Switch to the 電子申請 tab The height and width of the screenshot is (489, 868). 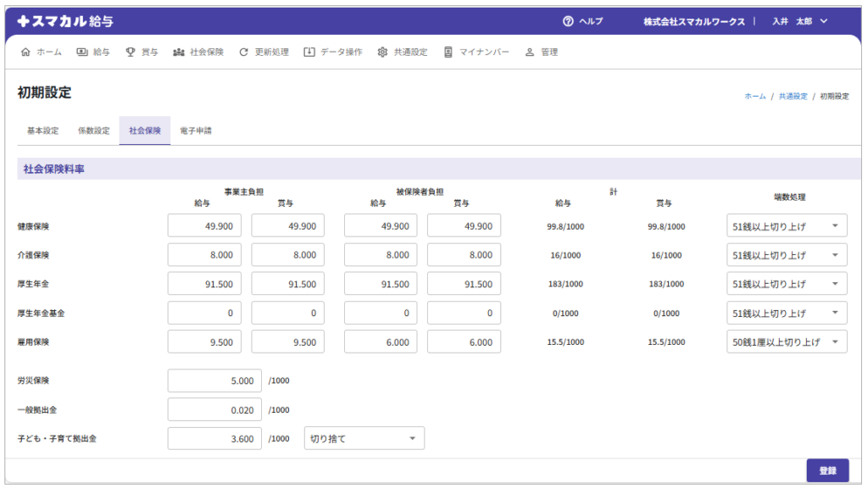196,131
